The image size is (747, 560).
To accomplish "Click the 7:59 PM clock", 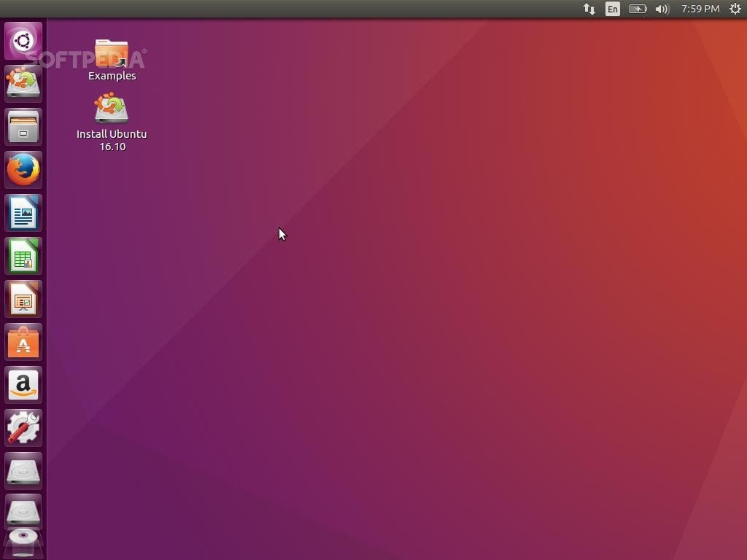I will pos(700,9).
